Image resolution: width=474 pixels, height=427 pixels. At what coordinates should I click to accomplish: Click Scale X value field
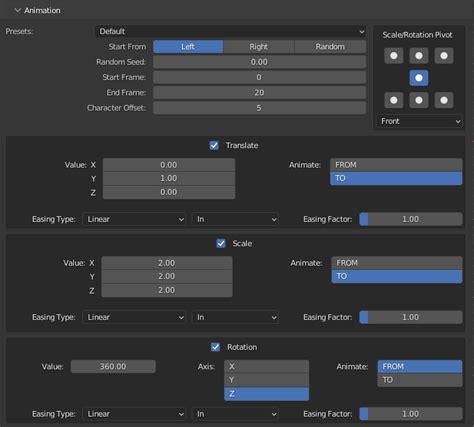click(167, 263)
